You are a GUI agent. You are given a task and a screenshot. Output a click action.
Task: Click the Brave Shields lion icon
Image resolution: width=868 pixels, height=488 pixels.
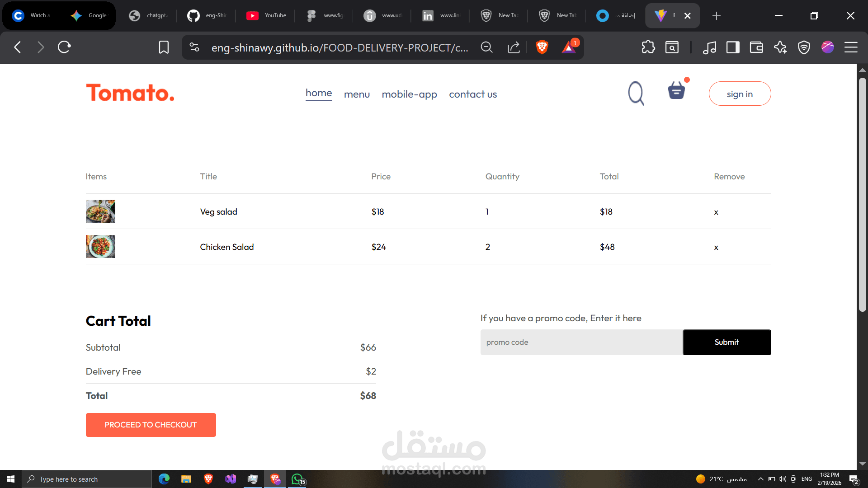coord(542,47)
